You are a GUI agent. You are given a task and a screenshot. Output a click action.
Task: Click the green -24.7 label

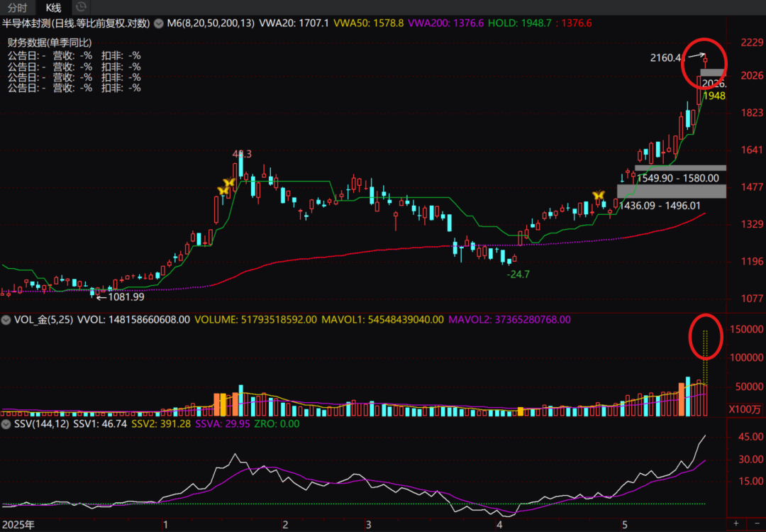tap(518, 275)
